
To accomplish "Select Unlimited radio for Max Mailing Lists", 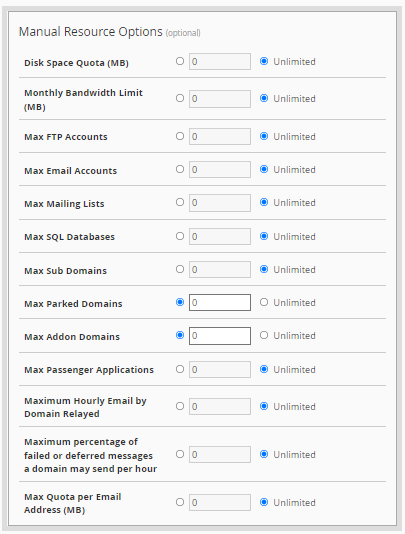I will coord(264,202).
